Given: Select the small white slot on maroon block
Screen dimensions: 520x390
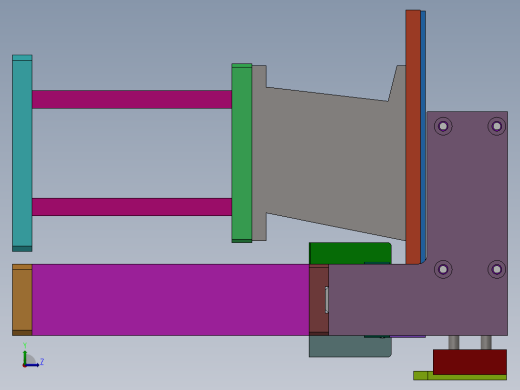Looking at the screenshot, I should click(327, 300).
